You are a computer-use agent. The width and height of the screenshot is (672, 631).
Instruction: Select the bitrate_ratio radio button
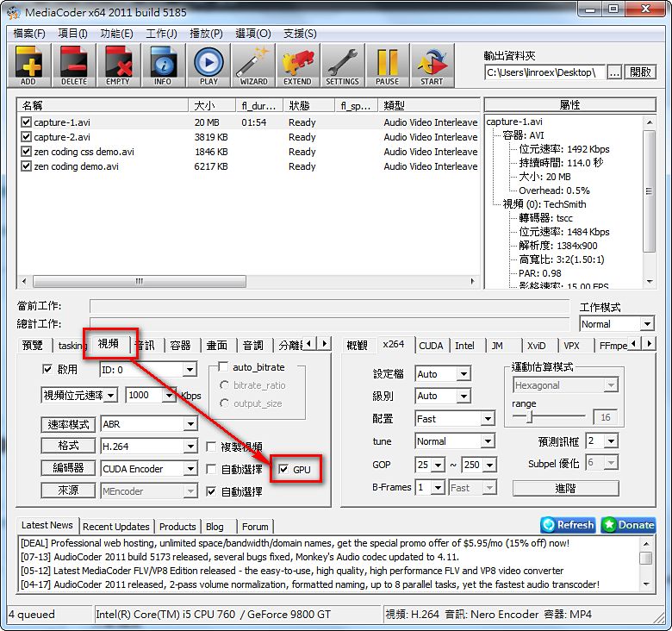pos(224,385)
